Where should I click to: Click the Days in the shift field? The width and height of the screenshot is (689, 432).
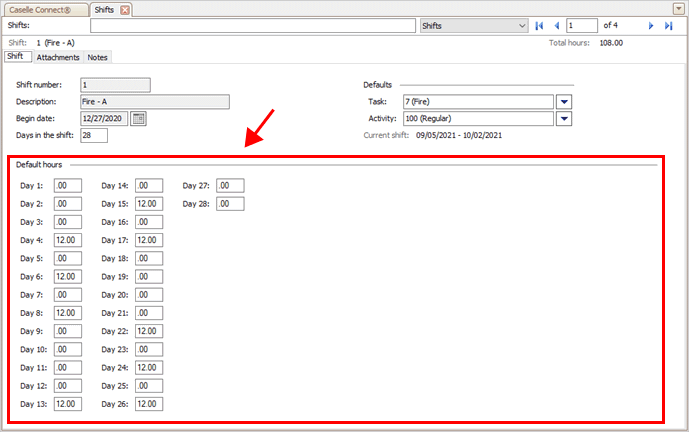(x=93, y=135)
